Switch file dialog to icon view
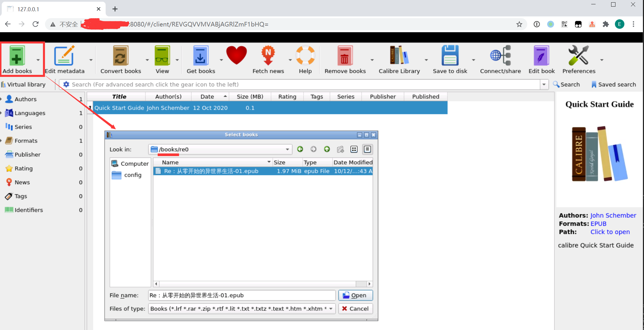Image resolution: width=644 pixels, height=330 pixels. 354,149
